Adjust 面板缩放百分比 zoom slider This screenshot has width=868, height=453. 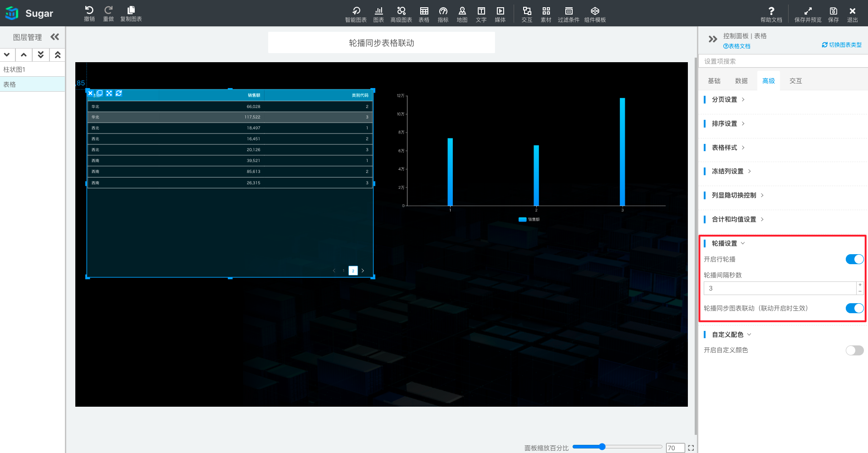[x=602, y=447]
